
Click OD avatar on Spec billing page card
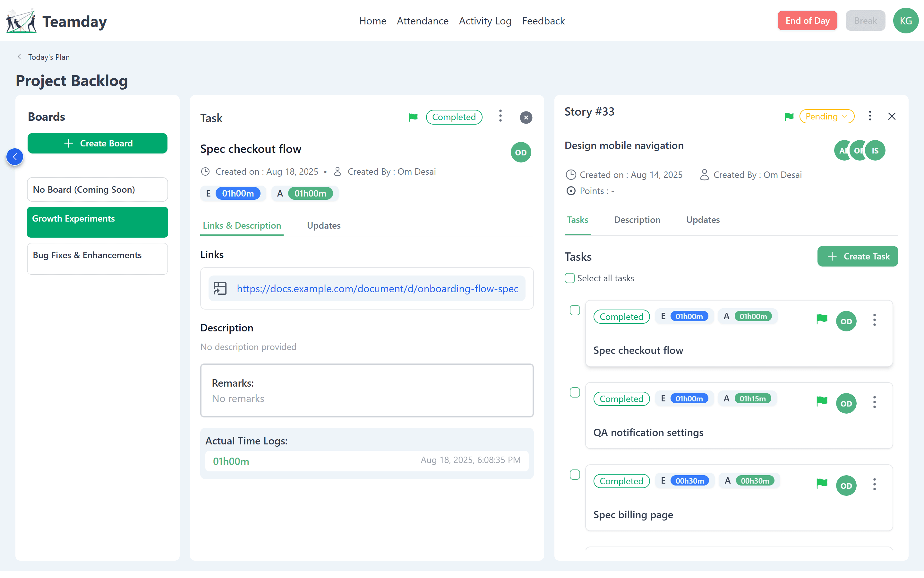[846, 486]
